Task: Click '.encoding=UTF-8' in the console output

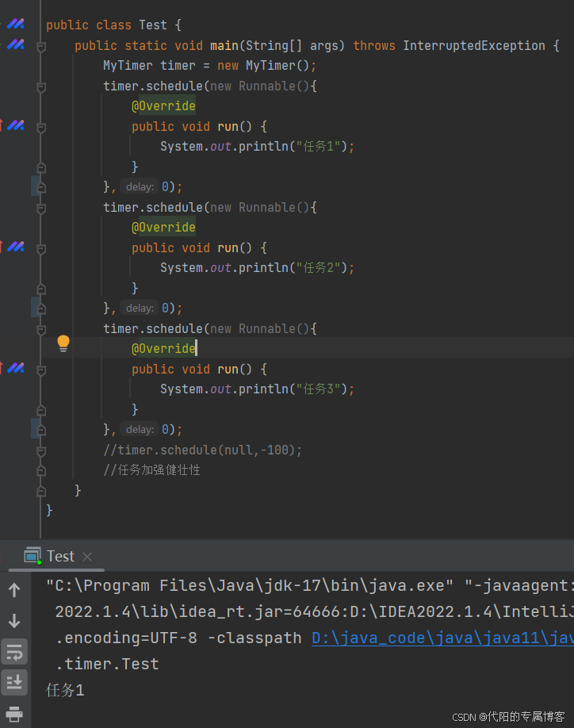Action: pos(126,638)
